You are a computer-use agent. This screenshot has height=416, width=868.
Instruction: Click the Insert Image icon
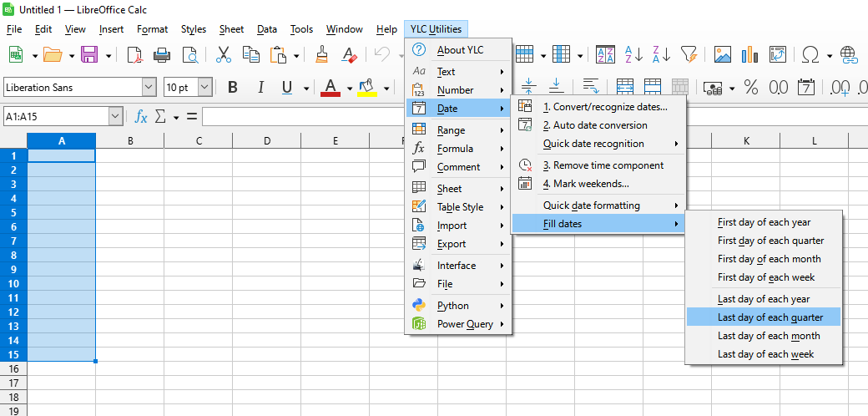(x=723, y=55)
